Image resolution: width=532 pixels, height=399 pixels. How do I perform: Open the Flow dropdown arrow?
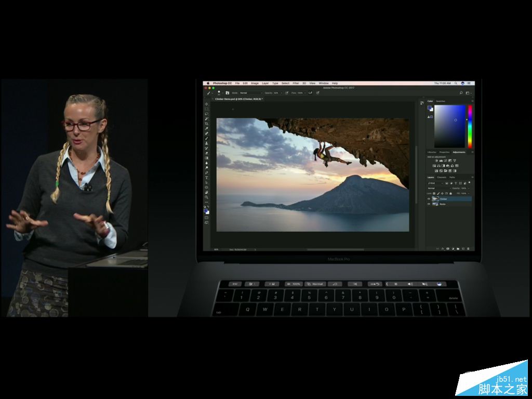pos(305,92)
